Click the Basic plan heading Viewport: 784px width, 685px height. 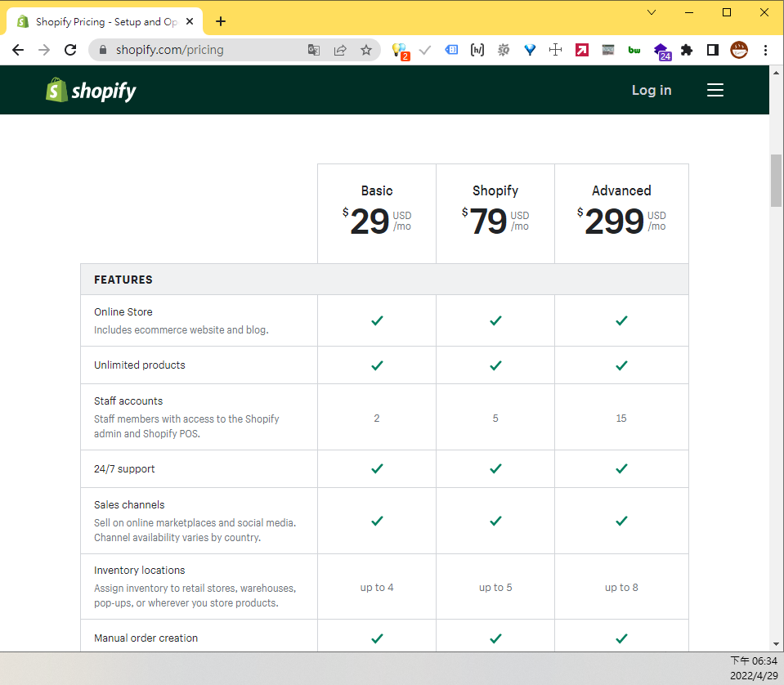377,190
